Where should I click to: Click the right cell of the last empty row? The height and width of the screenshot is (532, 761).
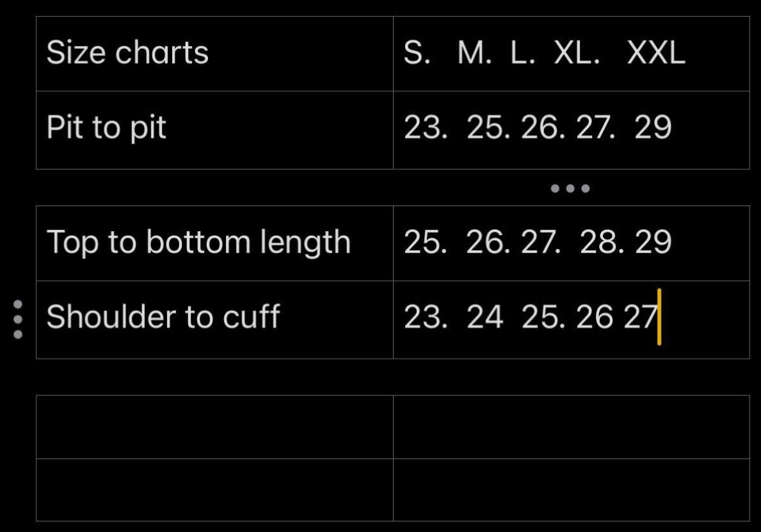click(x=571, y=489)
